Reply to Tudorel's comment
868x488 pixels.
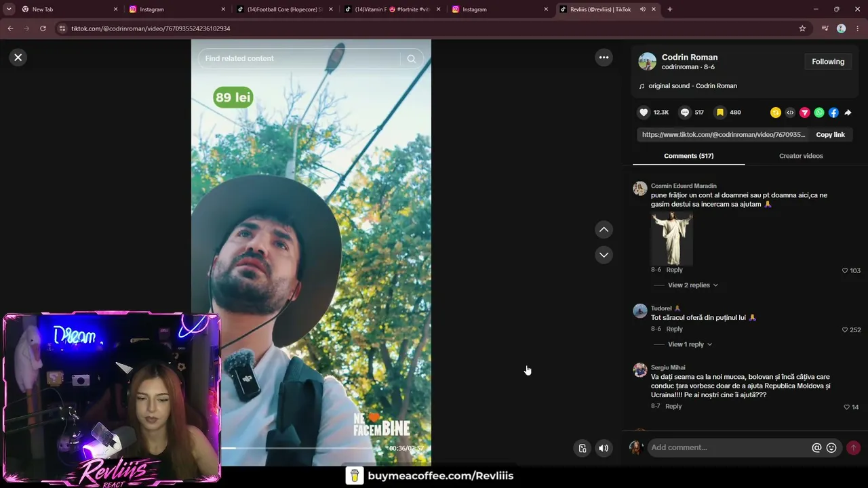(674, 329)
